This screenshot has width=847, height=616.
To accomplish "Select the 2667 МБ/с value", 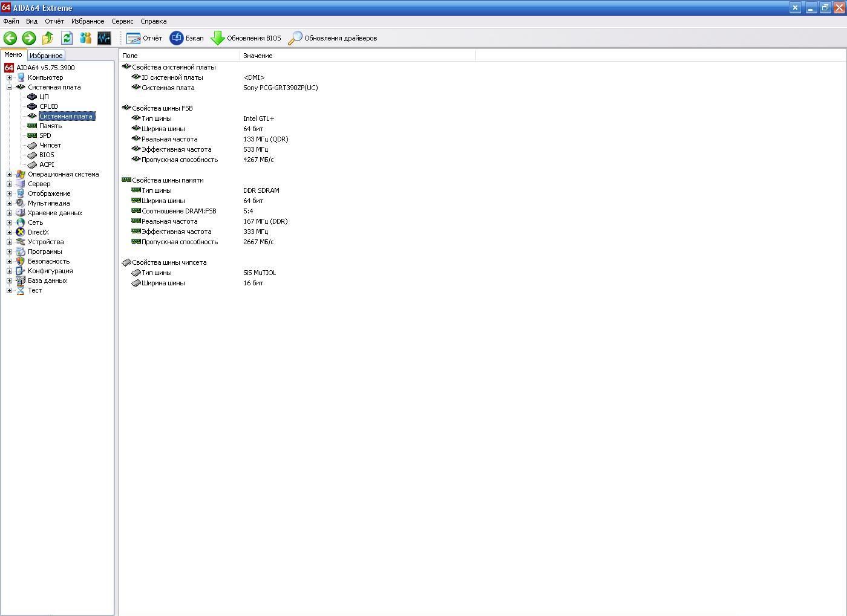I will [x=258, y=242].
